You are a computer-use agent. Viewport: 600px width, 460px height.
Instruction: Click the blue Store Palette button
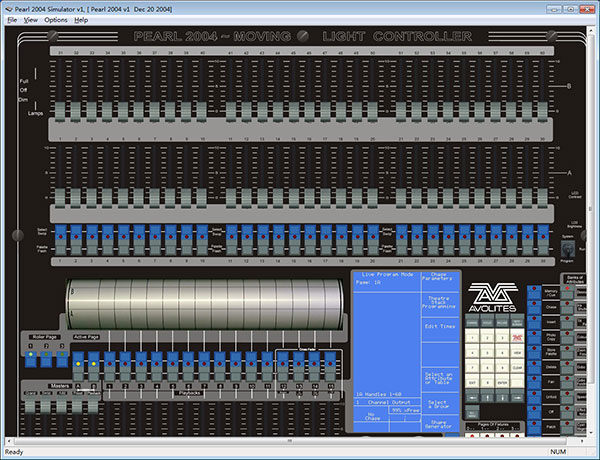[x=534, y=352]
